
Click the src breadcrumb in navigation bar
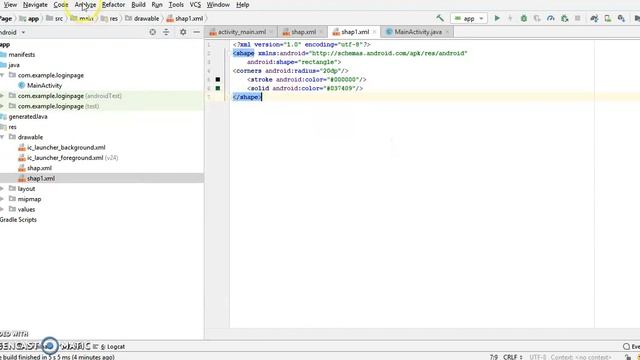[55, 18]
